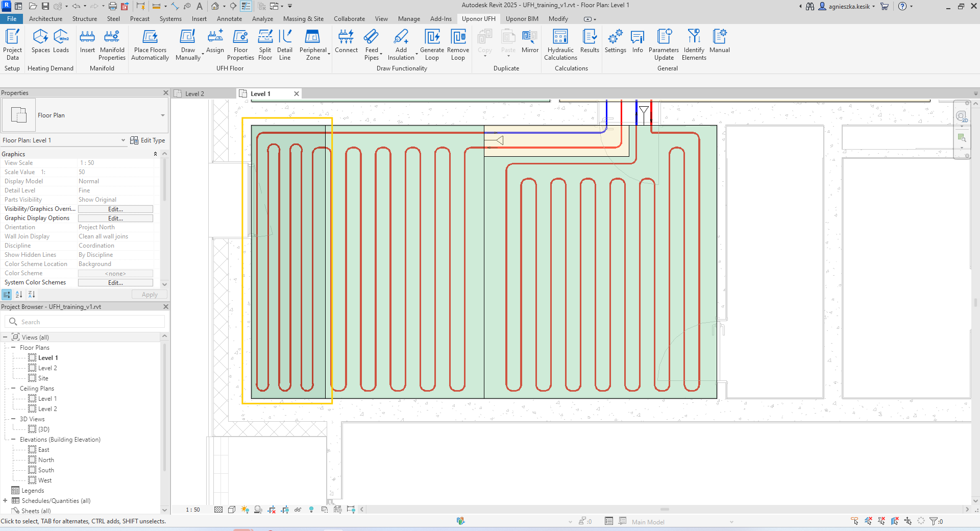Viewport: 980px width, 531px height.
Task: Open Manifold Properties
Action: (112, 44)
